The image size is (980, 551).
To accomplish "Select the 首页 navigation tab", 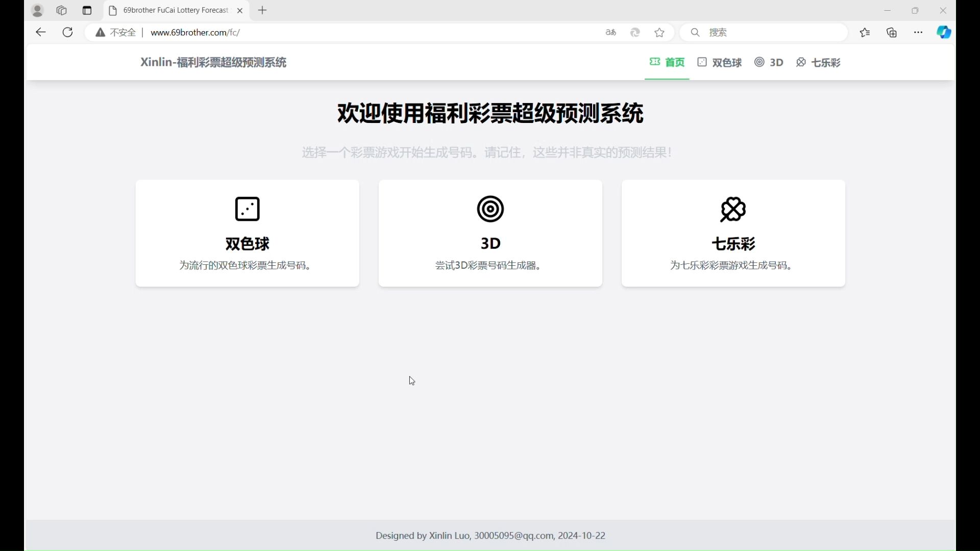I will [x=667, y=62].
